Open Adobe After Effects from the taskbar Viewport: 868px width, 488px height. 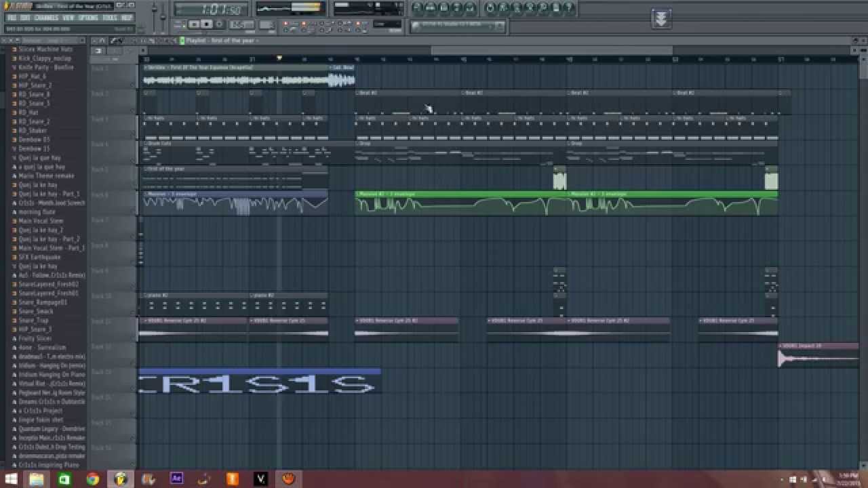[177, 479]
